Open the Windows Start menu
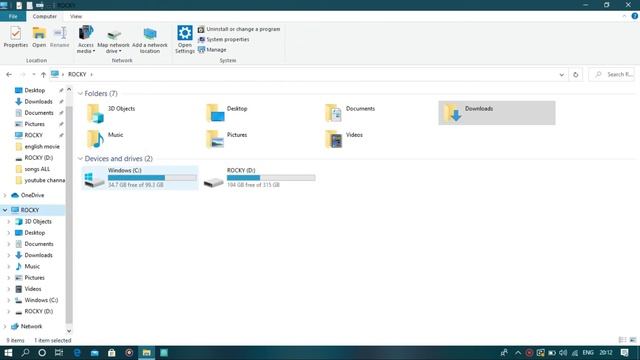This screenshot has height=360, width=640. pyautogui.click(x=8, y=353)
